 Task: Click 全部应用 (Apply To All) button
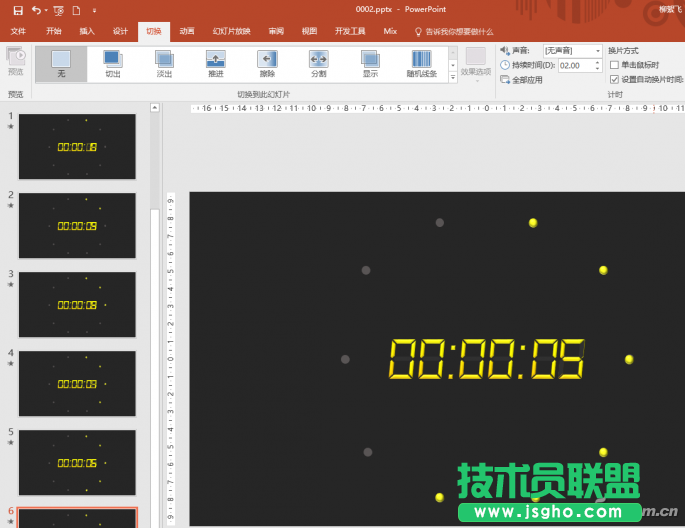coord(522,80)
